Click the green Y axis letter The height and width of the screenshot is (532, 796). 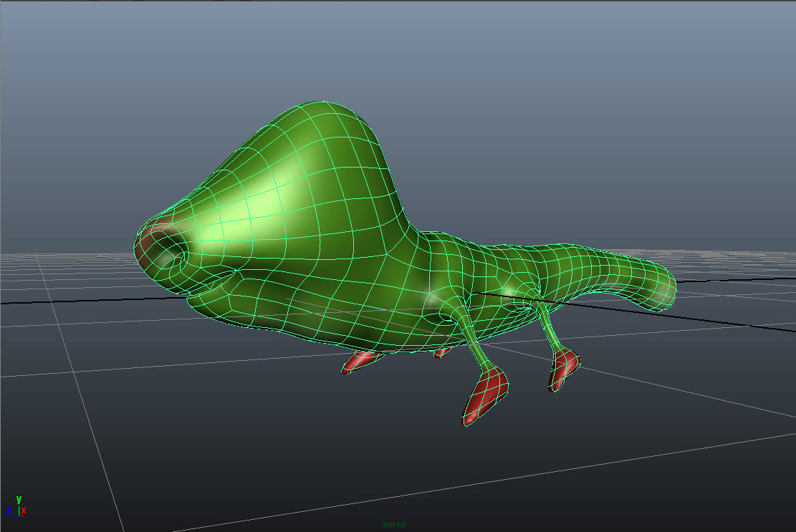click(19, 499)
